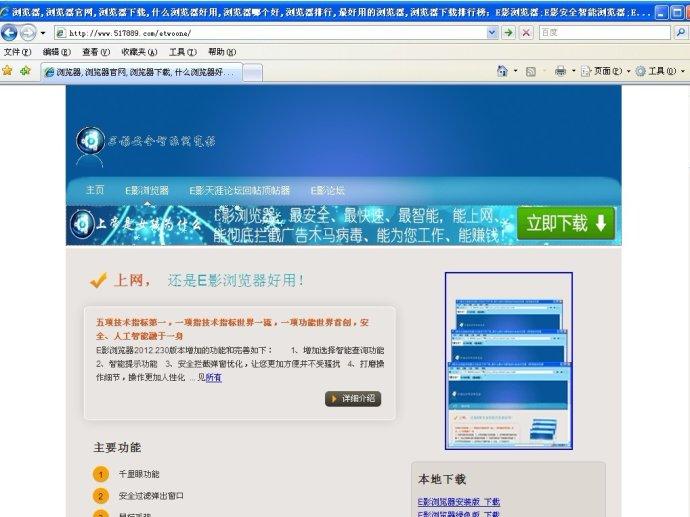Click the number 1 bullet for 千里眼功能
The image size is (690, 517).
(100, 474)
